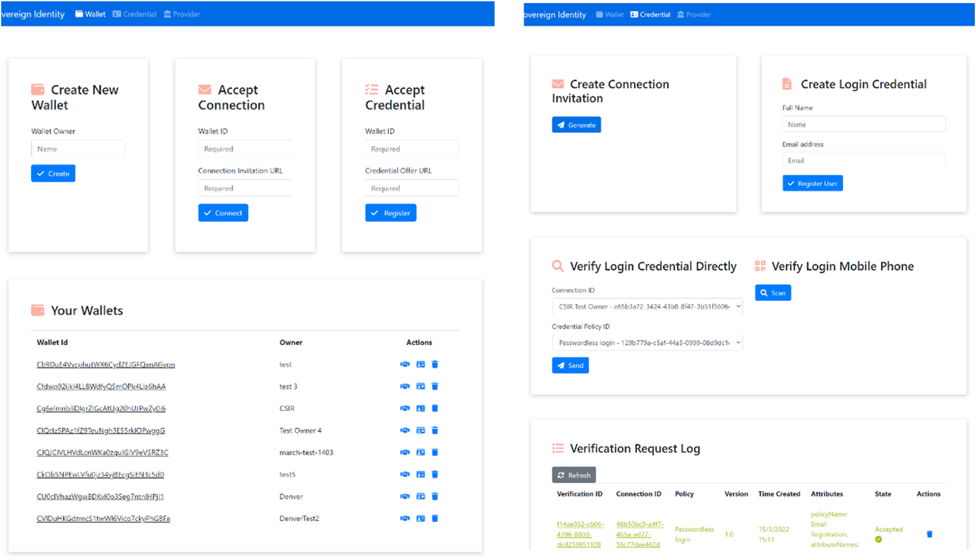Delete the test 3 wallet via trash icon
Image resolution: width=976 pixels, height=560 pixels.
[435, 386]
